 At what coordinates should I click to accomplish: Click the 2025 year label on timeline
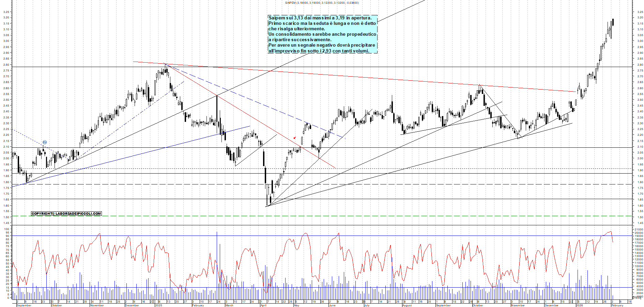(x=159, y=305)
